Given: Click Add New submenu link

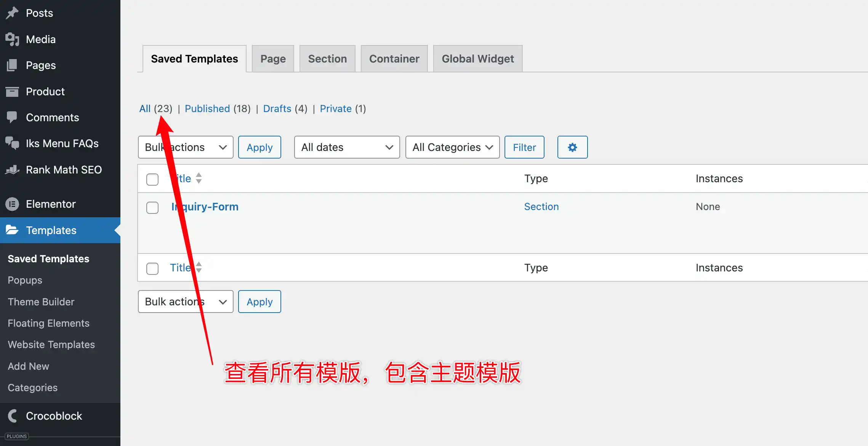Looking at the screenshot, I should click(x=29, y=366).
